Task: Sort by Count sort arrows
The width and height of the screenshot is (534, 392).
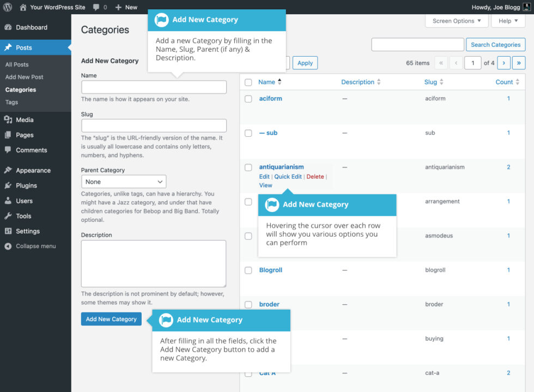Action: (517, 82)
